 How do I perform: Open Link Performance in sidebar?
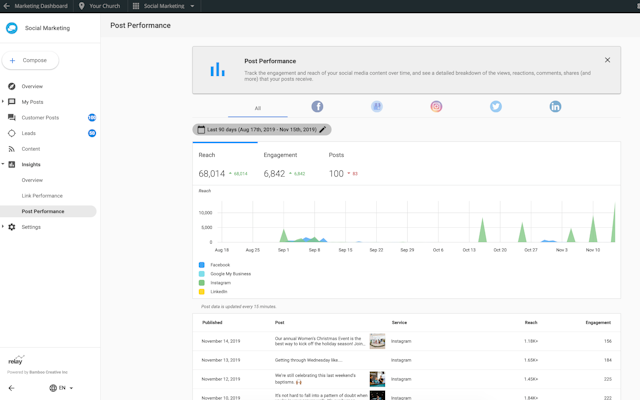pos(42,196)
